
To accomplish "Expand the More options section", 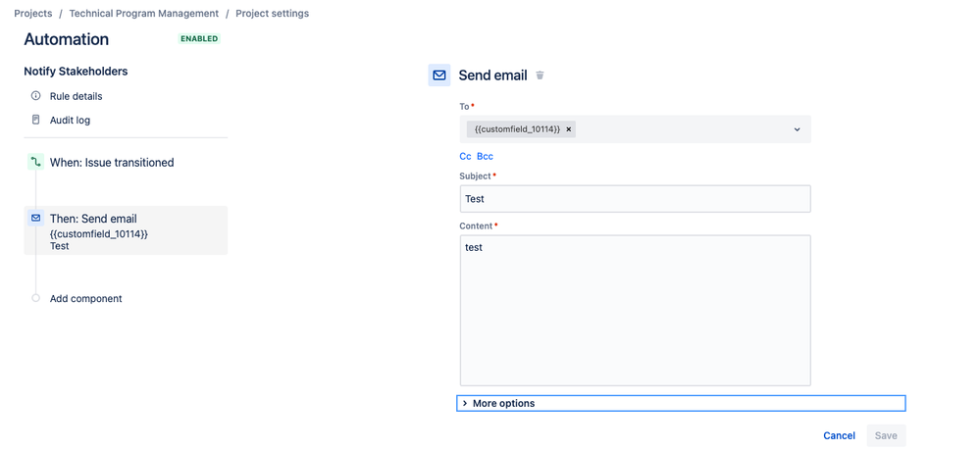I will click(681, 404).
